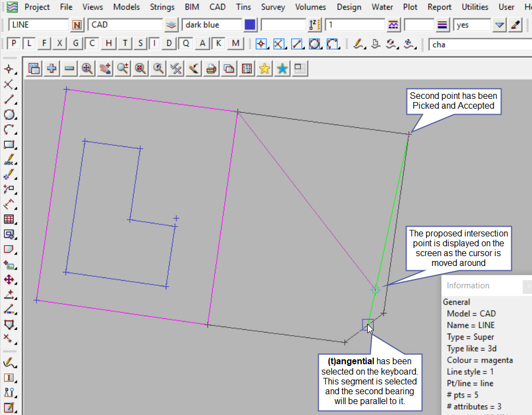The image size is (532, 415).
Task: Toggle the P snap button
Action: coord(14,44)
